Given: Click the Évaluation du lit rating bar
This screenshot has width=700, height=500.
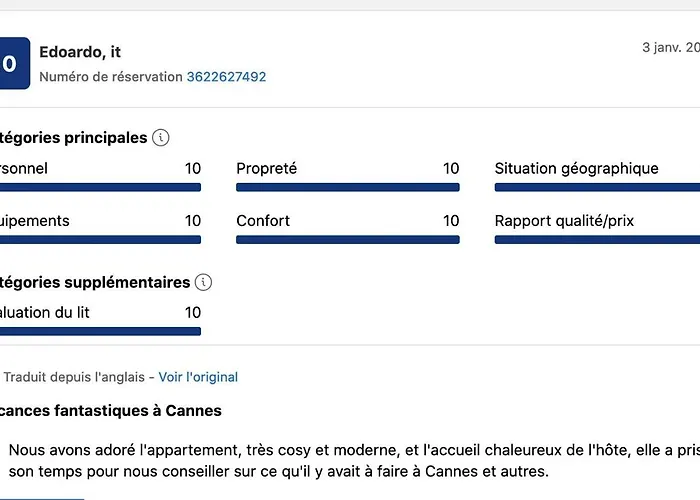Looking at the screenshot, I should [100, 331].
